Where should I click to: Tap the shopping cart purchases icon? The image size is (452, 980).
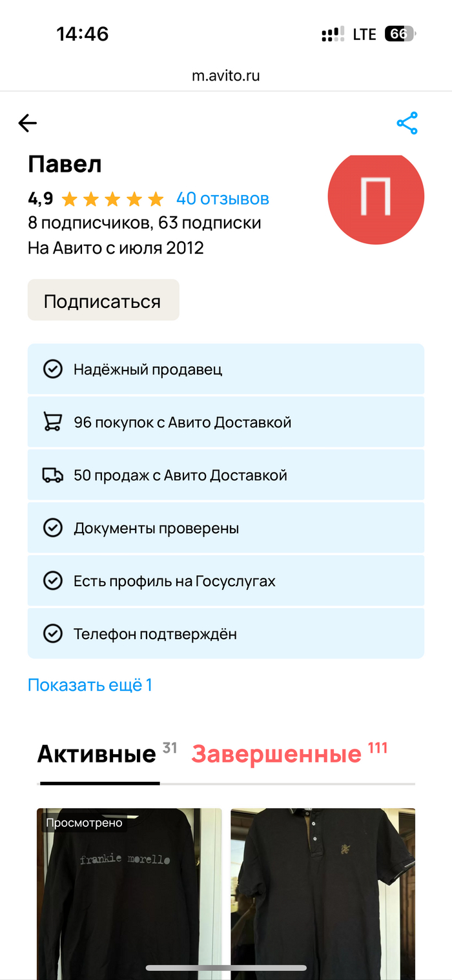52,422
